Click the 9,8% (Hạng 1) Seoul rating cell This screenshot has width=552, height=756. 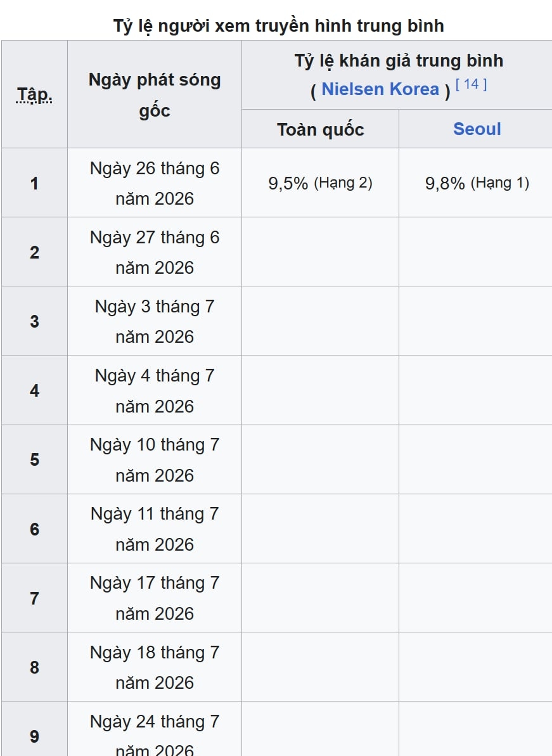(477, 183)
